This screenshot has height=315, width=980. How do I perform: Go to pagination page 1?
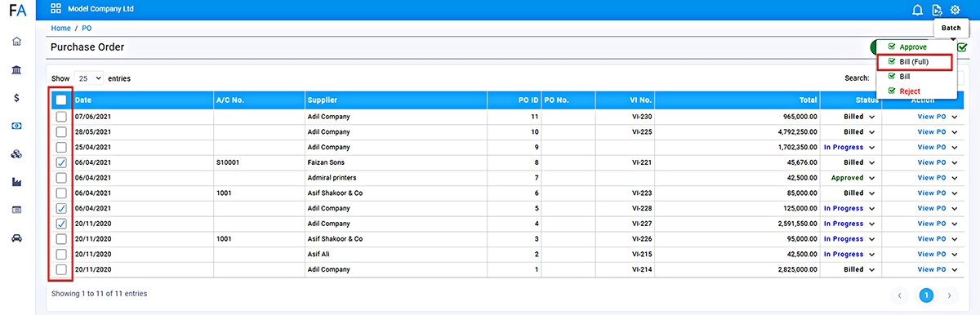click(926, 295)
